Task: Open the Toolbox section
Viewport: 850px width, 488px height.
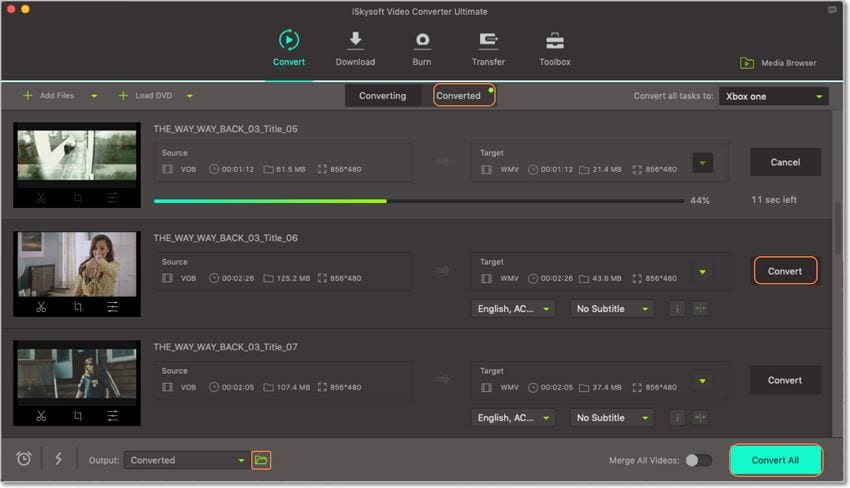Action: coord(555,48)
